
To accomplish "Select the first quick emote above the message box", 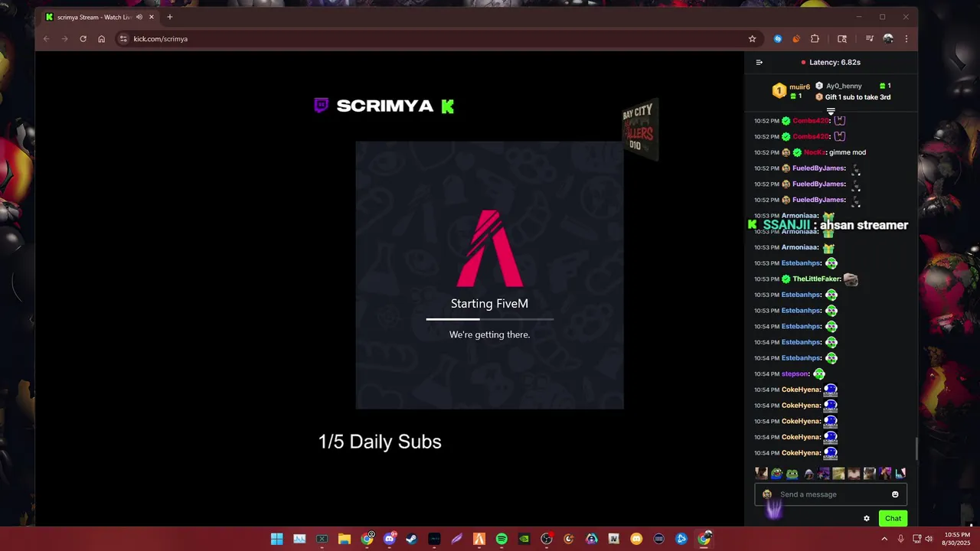I will pos(762,474).
